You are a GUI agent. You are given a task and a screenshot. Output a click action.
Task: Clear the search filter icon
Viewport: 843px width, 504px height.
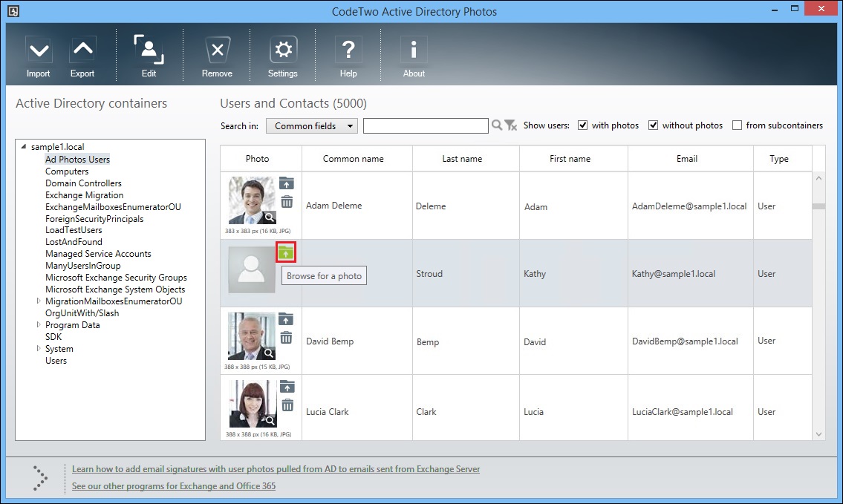coord(511,125)
